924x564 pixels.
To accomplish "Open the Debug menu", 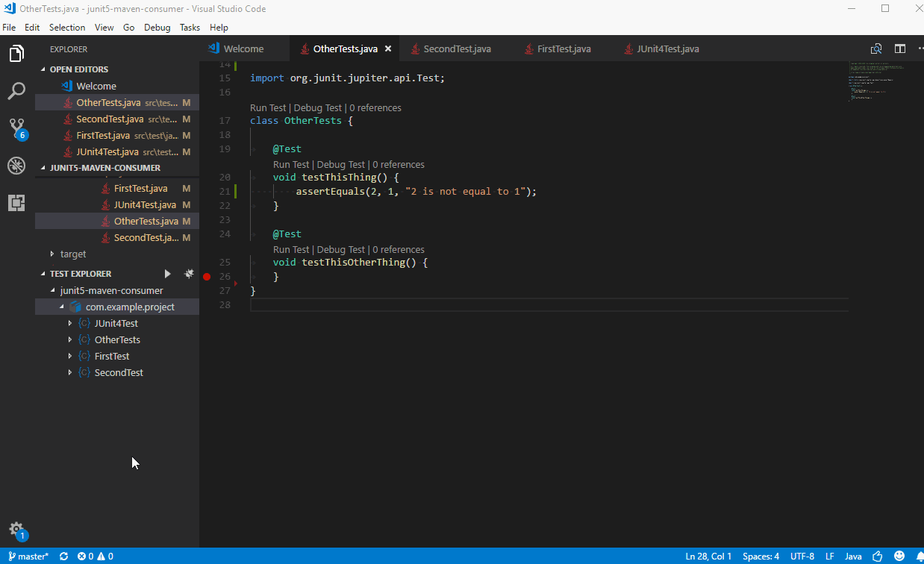I will point(157,27).
